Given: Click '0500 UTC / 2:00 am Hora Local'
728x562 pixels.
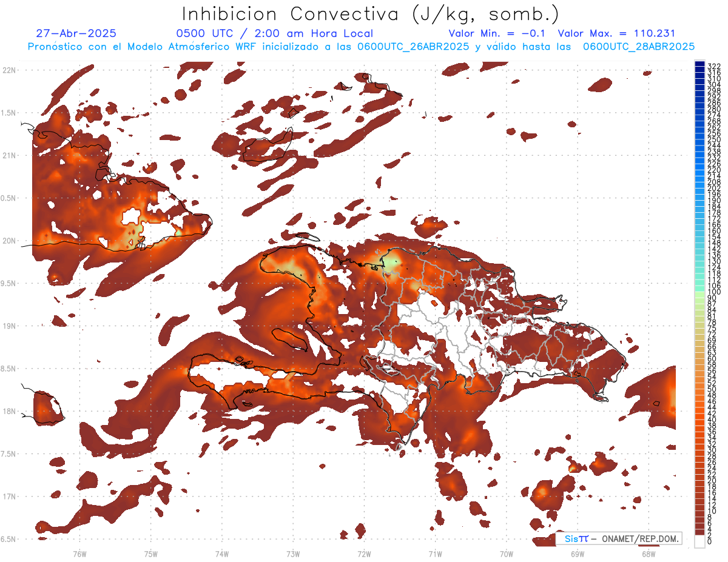Looking at the screenshot, I should pyautogui.click(x=274, y=33).
